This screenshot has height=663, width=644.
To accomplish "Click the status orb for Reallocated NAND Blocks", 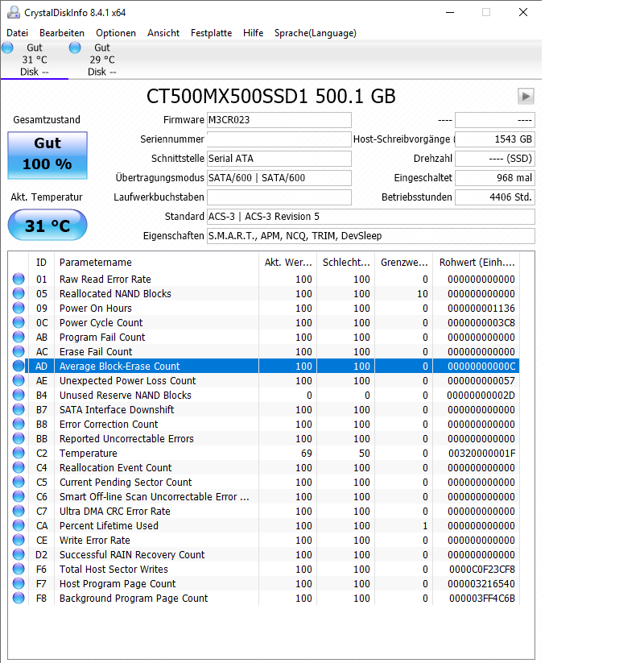I will pos(19,293).
